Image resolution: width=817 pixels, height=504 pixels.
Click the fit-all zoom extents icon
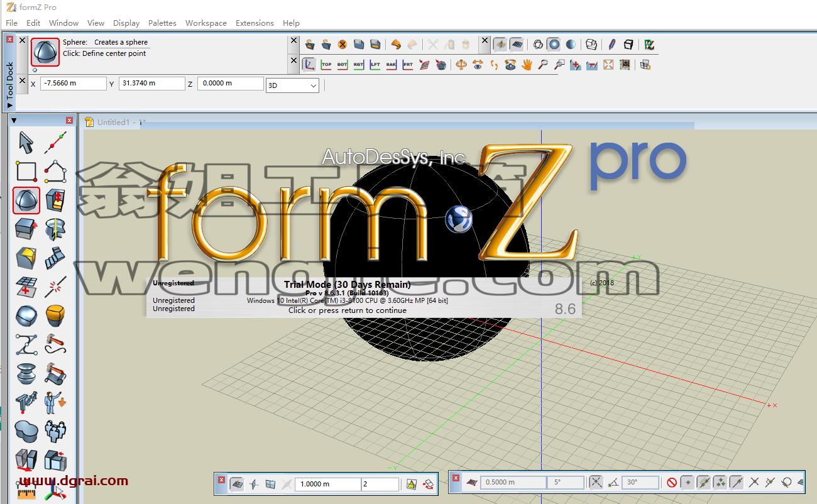pos(608,64)
